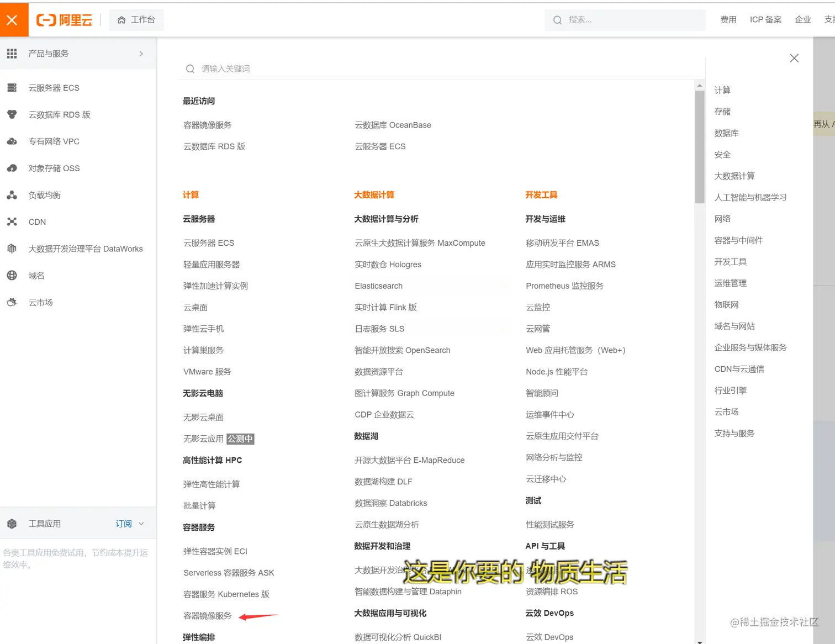Jump to 网络 category in right index
This screenshot has height=644, width=835.
pos(722,219)
